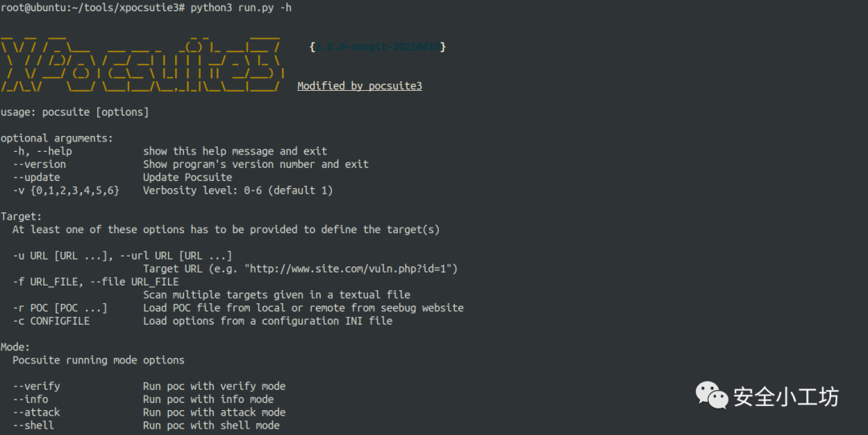868x435 pixels.
Task: Select the --verify mode option
Action: 36,386
